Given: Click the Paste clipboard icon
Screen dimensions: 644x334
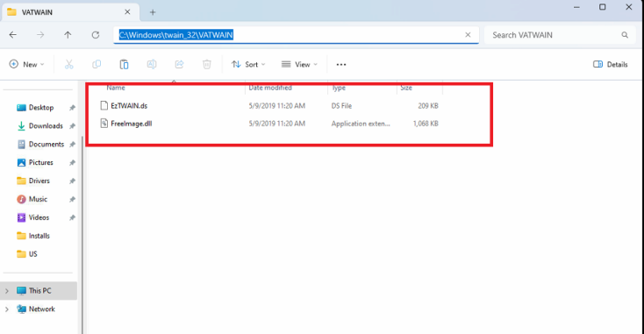Looking at the screenshot, I should coord(124,64).
